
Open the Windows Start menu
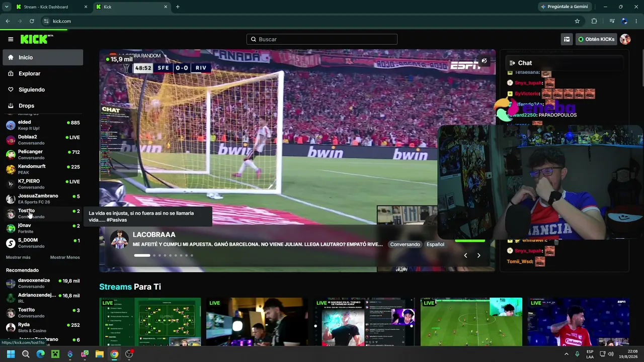click(x=11, y=354)
